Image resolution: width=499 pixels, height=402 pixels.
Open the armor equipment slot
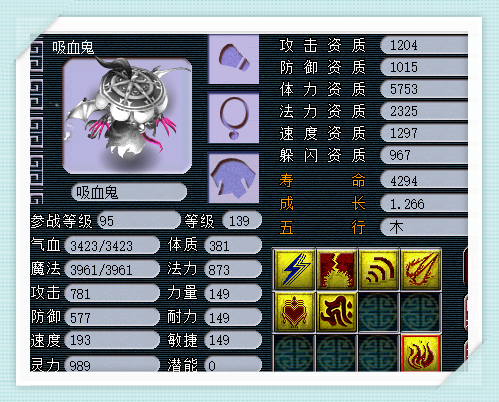233,178
